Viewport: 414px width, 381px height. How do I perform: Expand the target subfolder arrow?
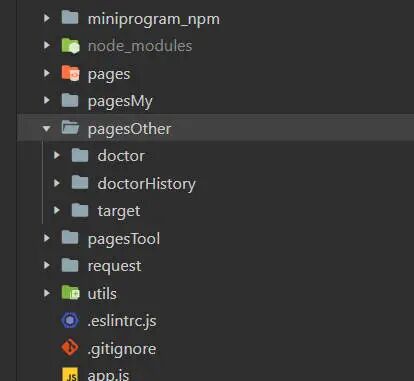pos(57,210)
